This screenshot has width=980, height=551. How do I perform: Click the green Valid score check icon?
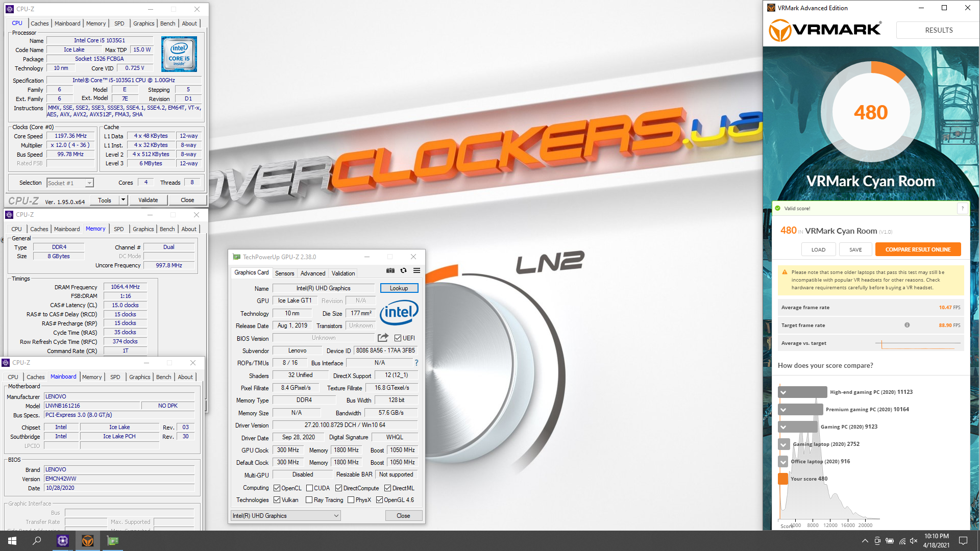pos(778,208)
